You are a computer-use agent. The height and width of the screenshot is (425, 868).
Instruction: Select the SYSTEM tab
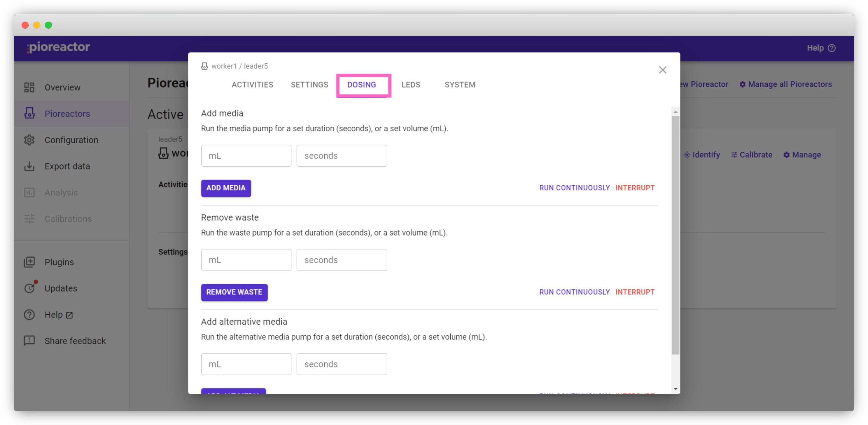point(459,84)
